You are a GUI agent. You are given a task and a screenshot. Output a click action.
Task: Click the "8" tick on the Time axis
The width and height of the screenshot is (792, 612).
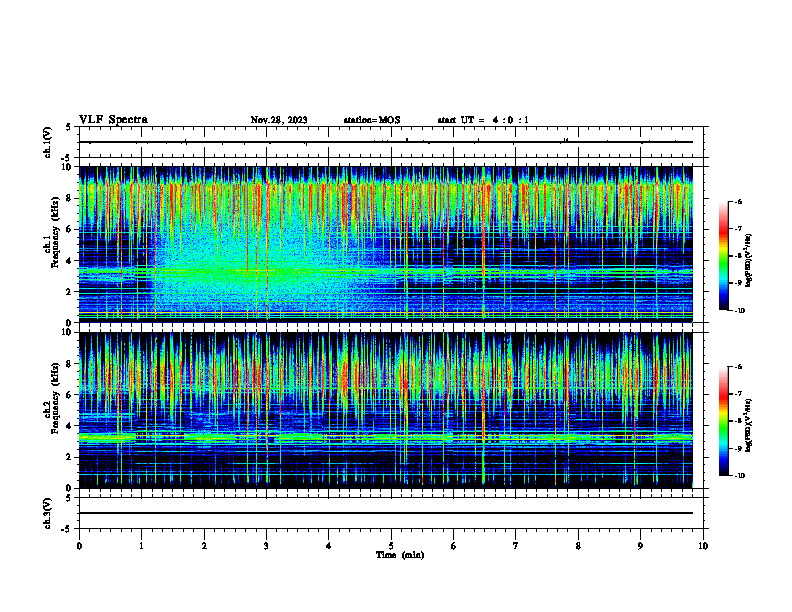click(578, 546)
